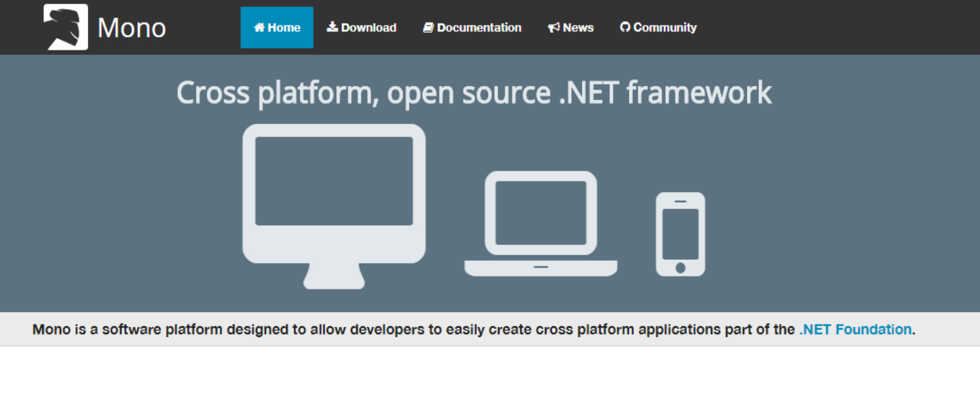Click the house icon beside Home

click(259, 28)
